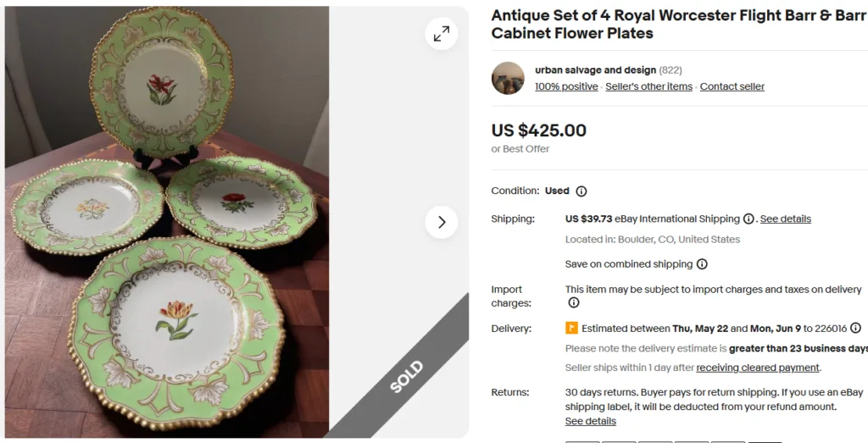Click the US $425.00 price

[x=538, y=130]
